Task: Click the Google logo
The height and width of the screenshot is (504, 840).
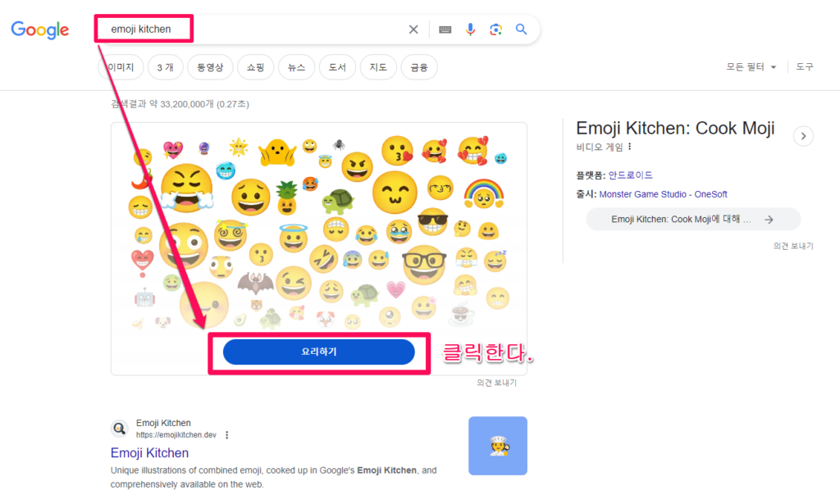Action: (x=39, y=30)
